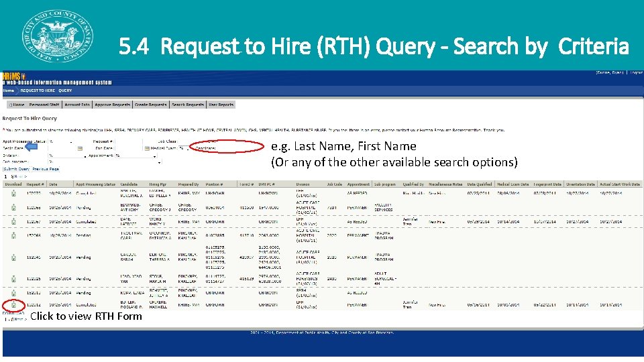Open the Begin Date calendar picker
Image resolution: width=644 pixels, height=362 pixels.
tap(80, 149)
